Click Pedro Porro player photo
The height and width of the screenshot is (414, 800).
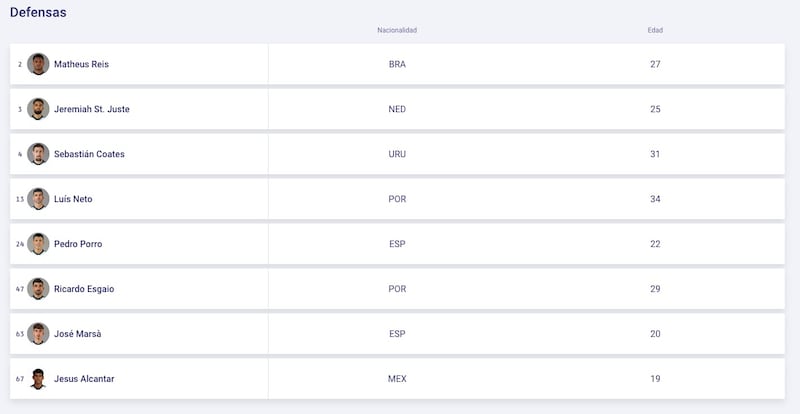coord(38,244)
